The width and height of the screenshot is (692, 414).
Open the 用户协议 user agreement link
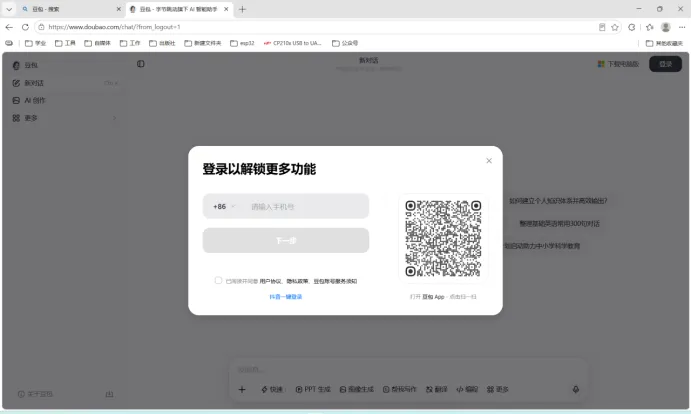coord(270,281)
